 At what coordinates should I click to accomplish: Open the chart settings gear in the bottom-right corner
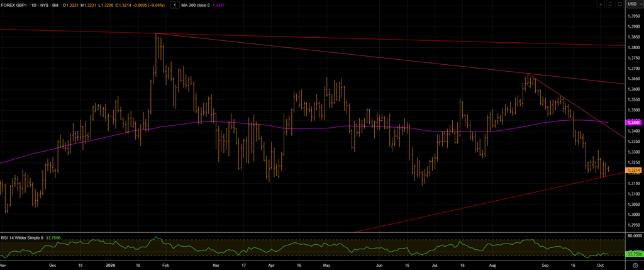point(635,266)
